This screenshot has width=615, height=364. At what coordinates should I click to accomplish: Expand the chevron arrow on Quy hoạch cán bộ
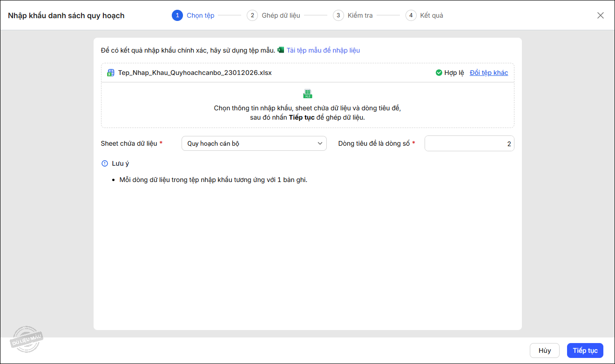pyautogui.click(x=320, y=144)
